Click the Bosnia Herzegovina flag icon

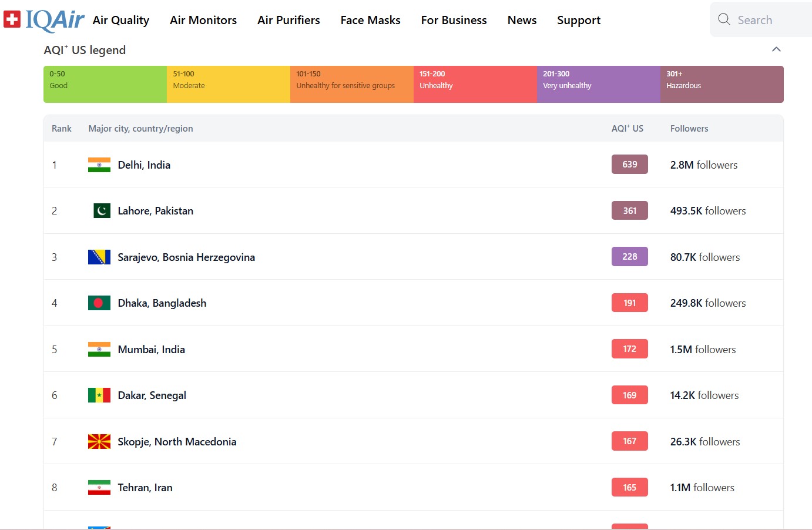99,257
